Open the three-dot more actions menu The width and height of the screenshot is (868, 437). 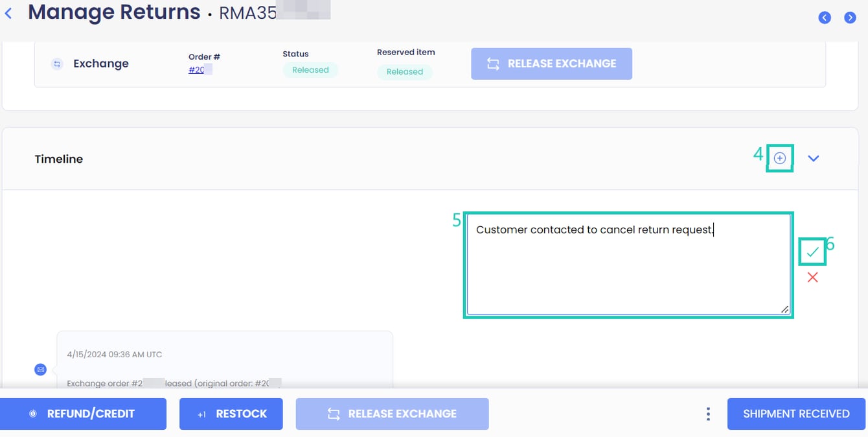(x=708, y=414)
